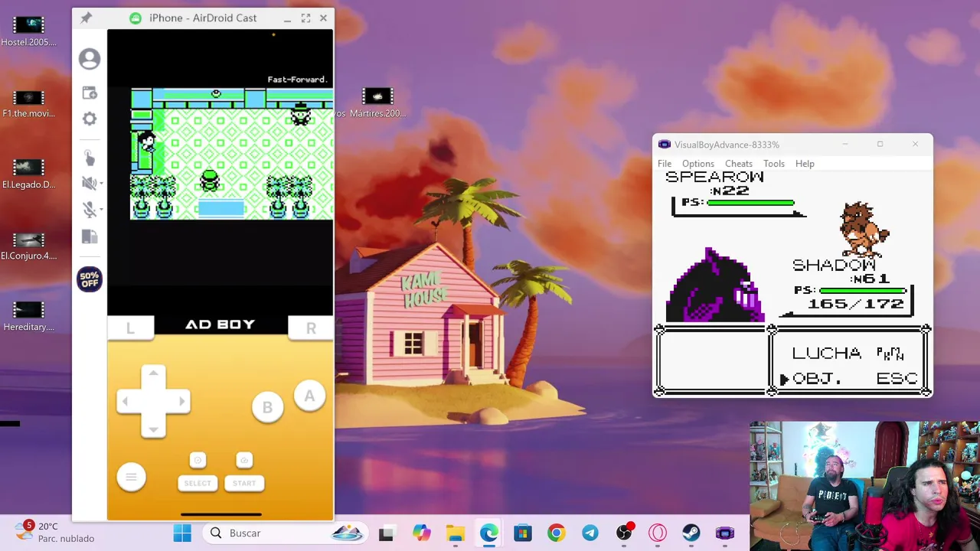Viewport: 980px width, 551px height.
Task: Toggle the muted speaker in AirDroid sidebar
Action: point(88,183)
